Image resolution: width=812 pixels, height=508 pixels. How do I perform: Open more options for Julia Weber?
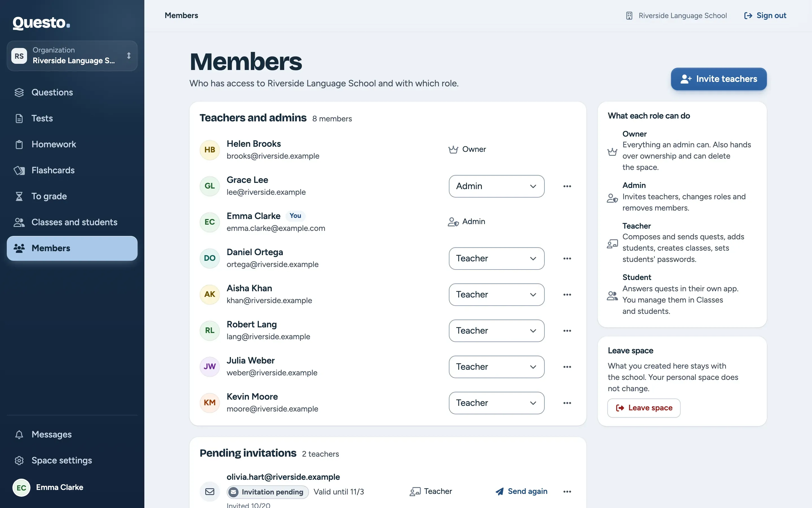(x=567, y=367)
